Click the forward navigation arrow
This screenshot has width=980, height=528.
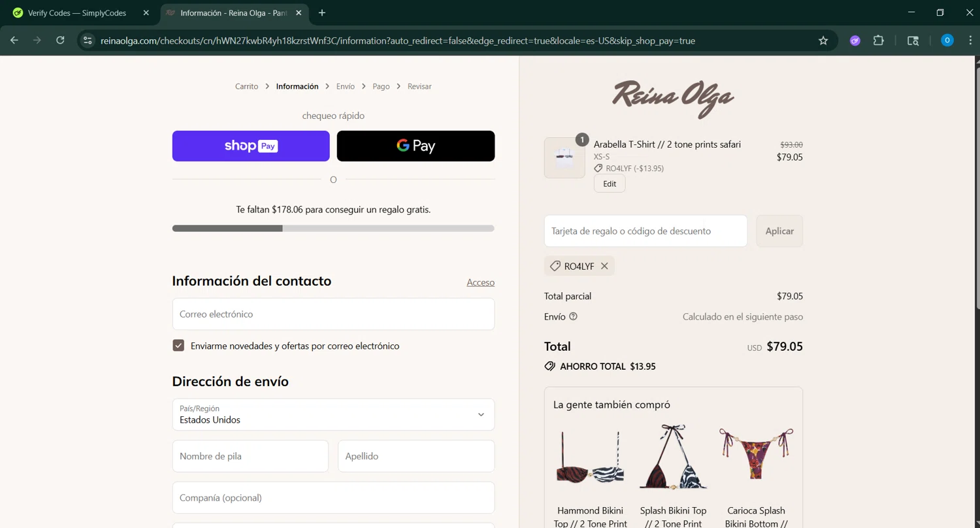(x=37, y=41)
